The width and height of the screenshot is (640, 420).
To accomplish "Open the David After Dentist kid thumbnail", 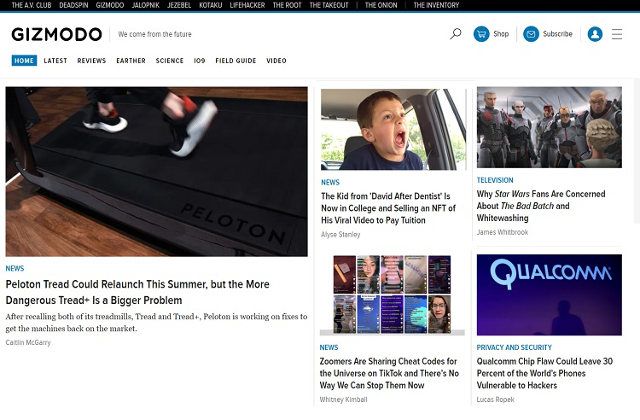I will 393,129.
